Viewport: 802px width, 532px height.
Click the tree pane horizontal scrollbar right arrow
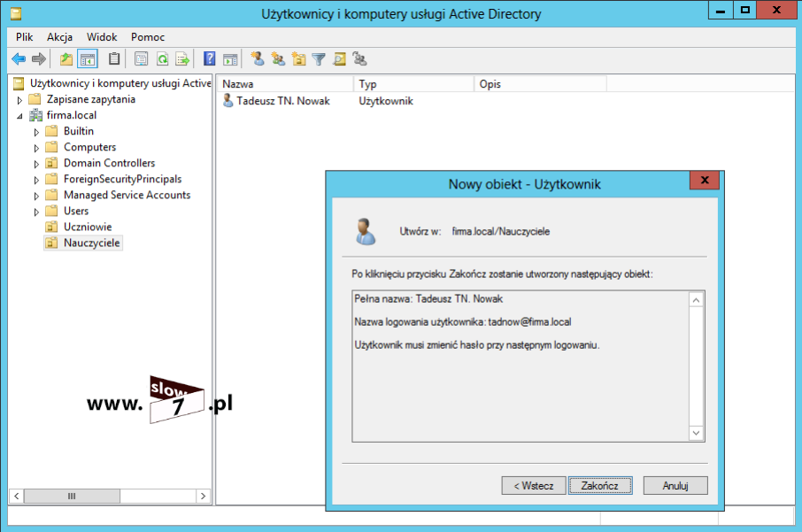[203, 496]
